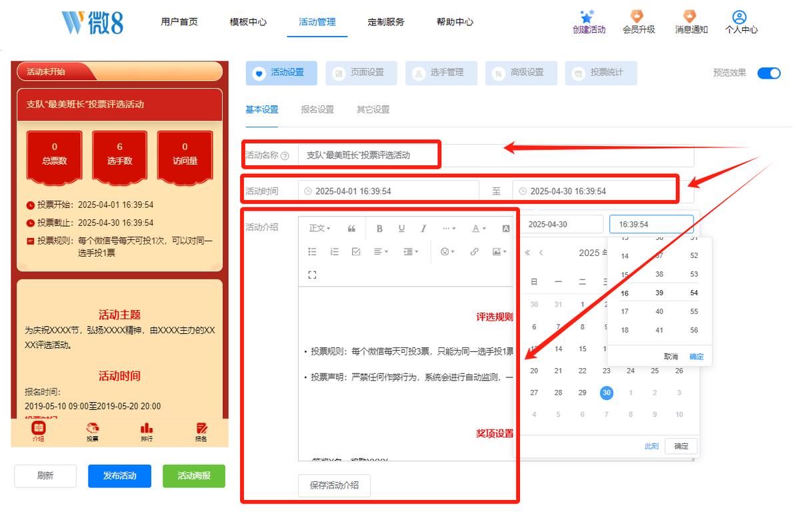Open 模板中心 menu
The width and height of the screenshot is (800, 532).
tap(248, 22)
